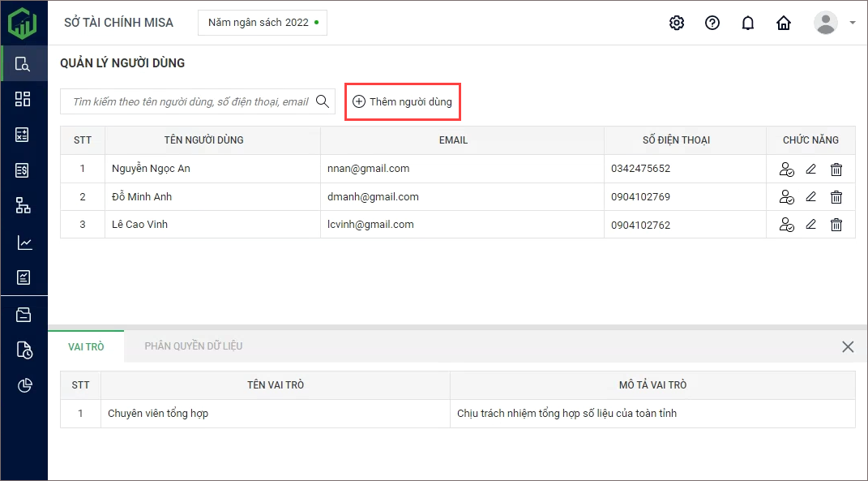Assign role to Lê Cao Vinh icon
The height and width of the screenshot is (481, 868).
pyautogui.click(x=785, y=225)
